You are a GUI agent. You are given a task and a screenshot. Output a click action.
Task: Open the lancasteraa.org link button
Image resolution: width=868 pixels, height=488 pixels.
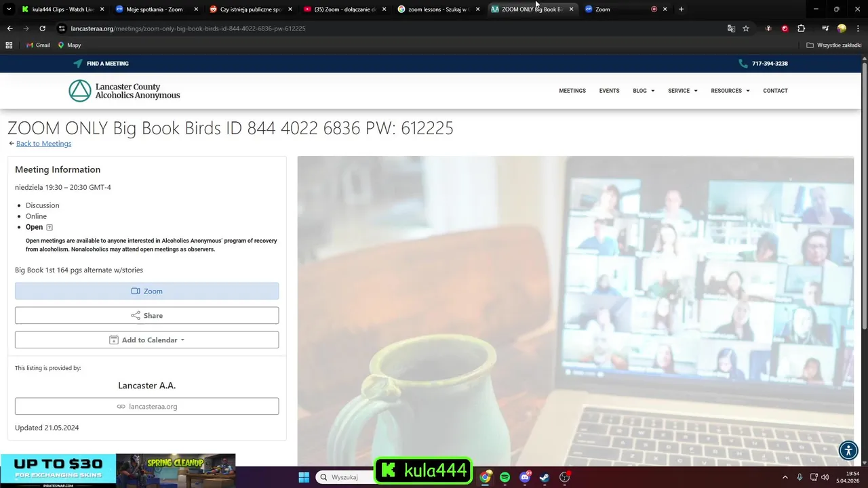pos(147,406)
